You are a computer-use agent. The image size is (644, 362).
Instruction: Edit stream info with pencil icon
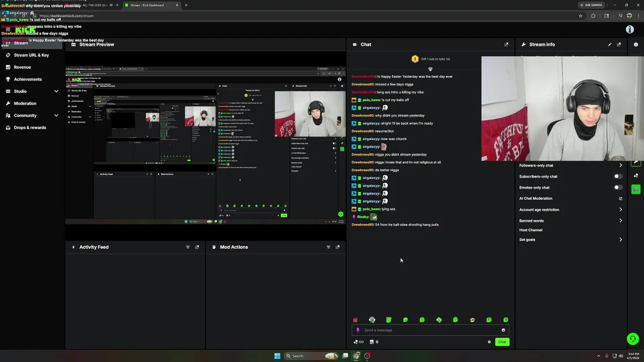[610, 44]
